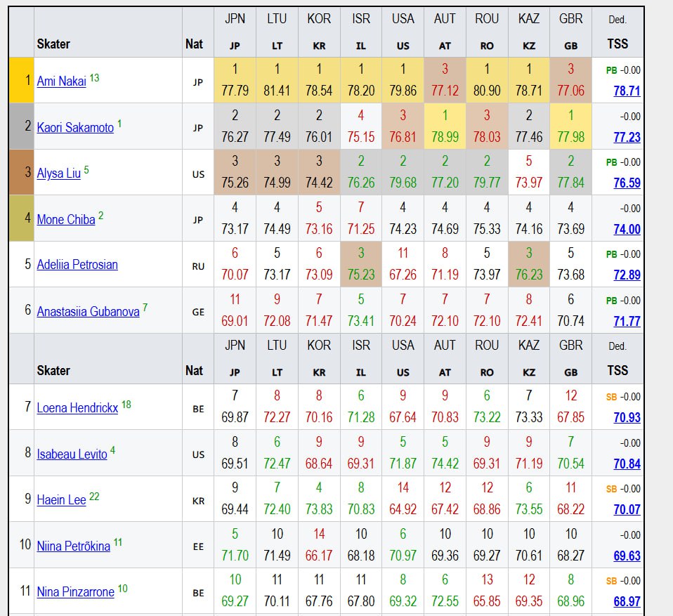Click the 70.93 total score link
Viewport: 673px width, 616px height.
[627, 418]
